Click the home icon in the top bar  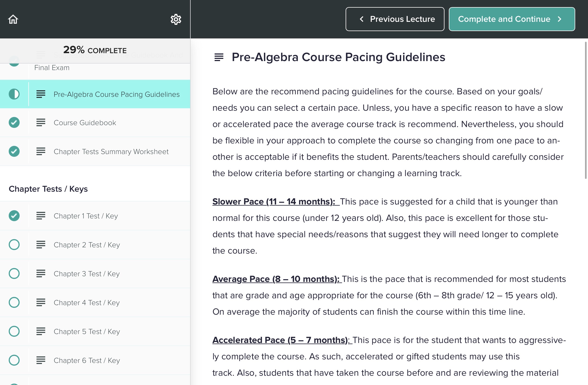(x=13, y=19)
